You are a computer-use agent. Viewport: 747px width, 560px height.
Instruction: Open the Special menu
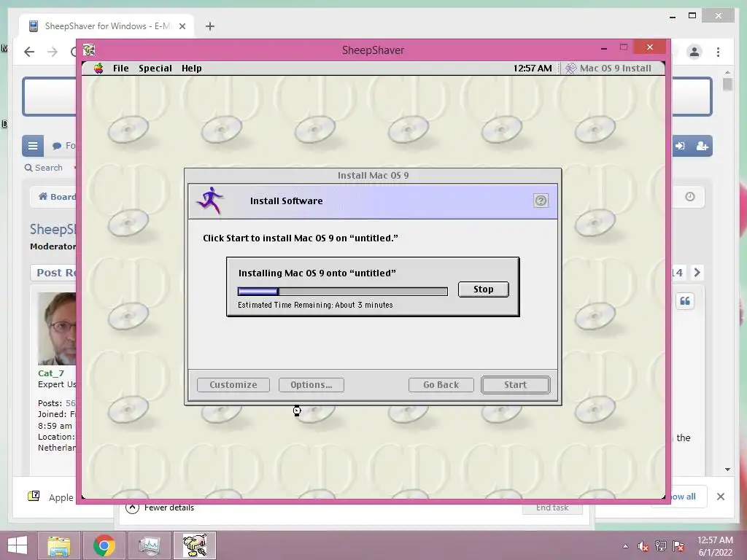coord(155,68)
